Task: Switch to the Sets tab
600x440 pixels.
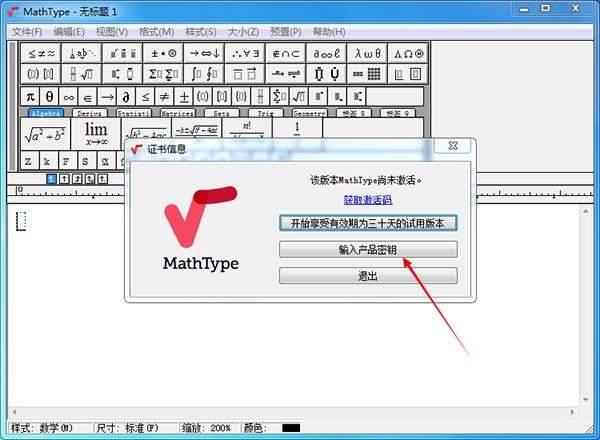Action: click(x=222, y=113)
